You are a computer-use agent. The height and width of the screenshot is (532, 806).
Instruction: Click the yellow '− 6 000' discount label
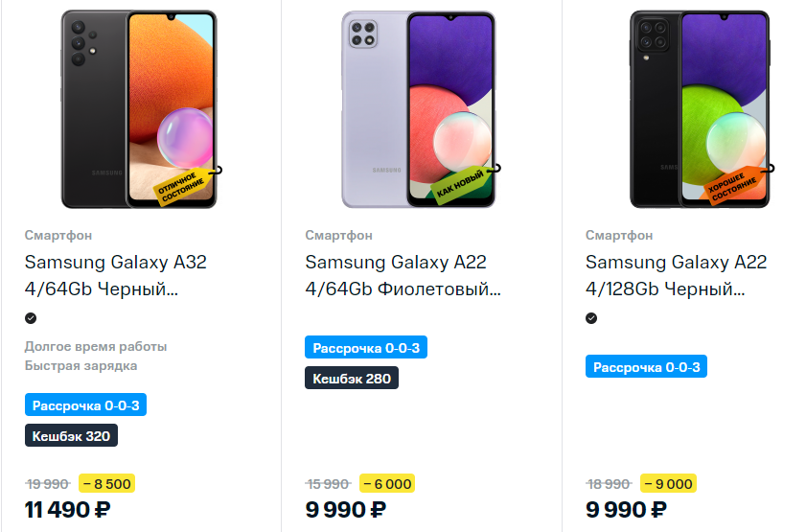point(387,484)
